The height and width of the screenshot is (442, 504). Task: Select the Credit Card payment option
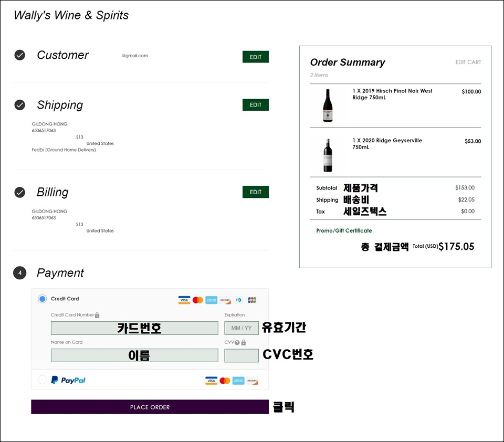[42, 299]
